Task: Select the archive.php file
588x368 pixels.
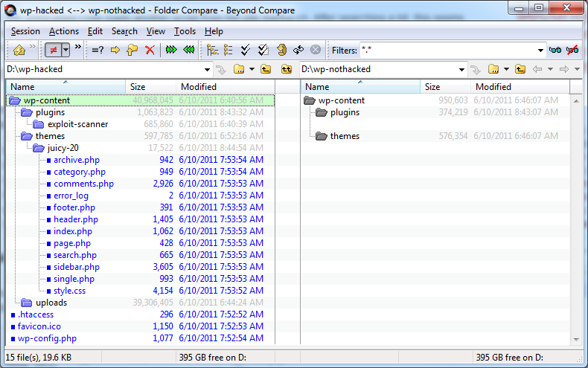Action: point(77,160)
